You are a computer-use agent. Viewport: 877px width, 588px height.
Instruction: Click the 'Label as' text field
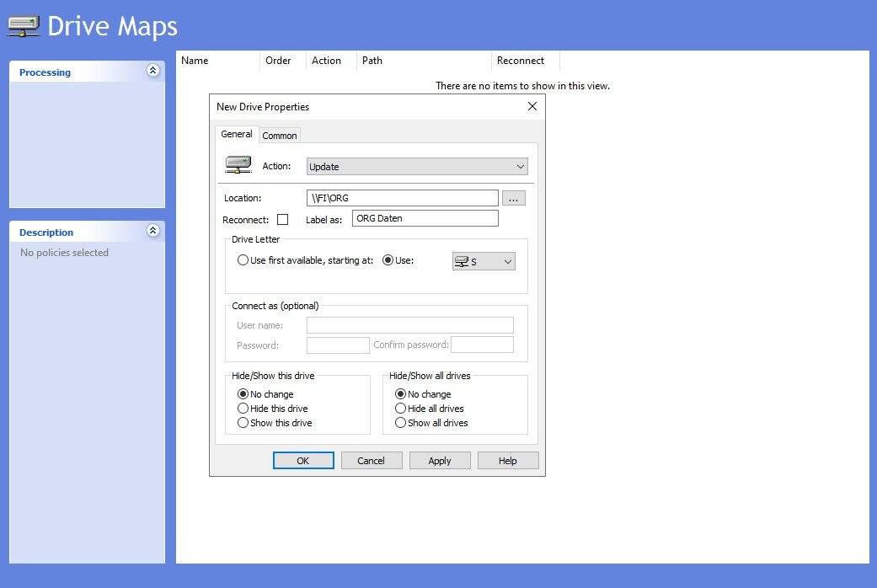coord(425,219)
